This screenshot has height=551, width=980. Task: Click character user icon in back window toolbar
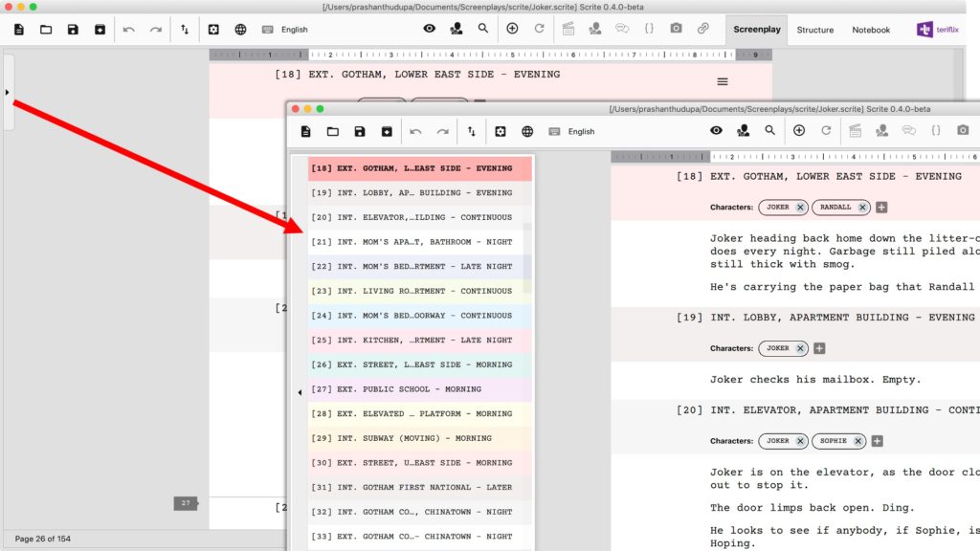coord(457,29)
